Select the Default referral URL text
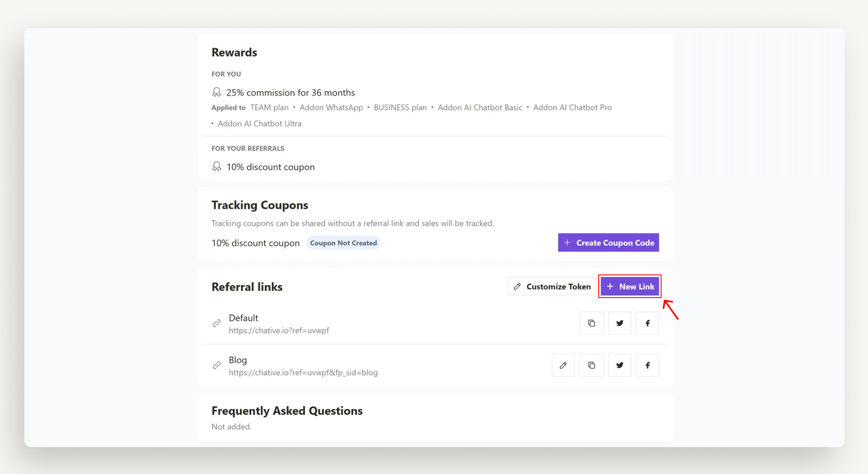This screenshot has width=868, height=474. [279, 330]
